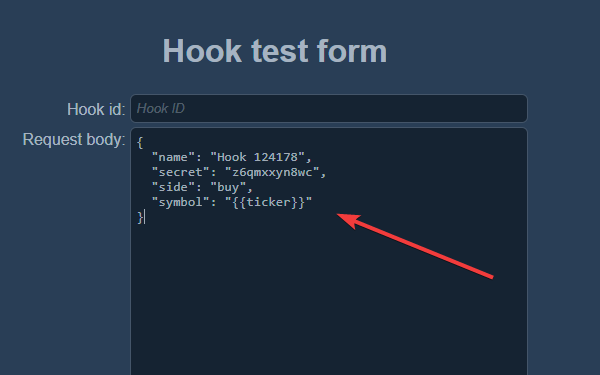Click the "Hook id:" label
The width and height of the screenshot is (600, 375).
[x=96, y=109]
